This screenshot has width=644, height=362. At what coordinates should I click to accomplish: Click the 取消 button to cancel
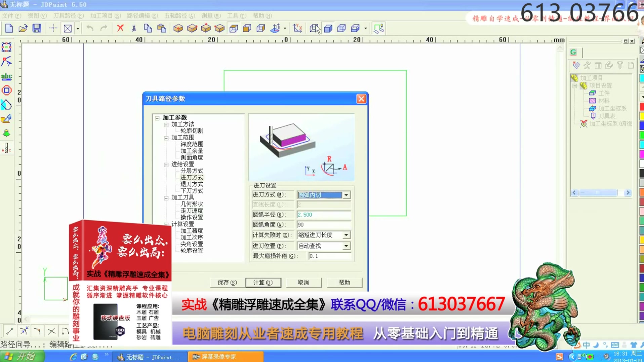pos(303,283)
